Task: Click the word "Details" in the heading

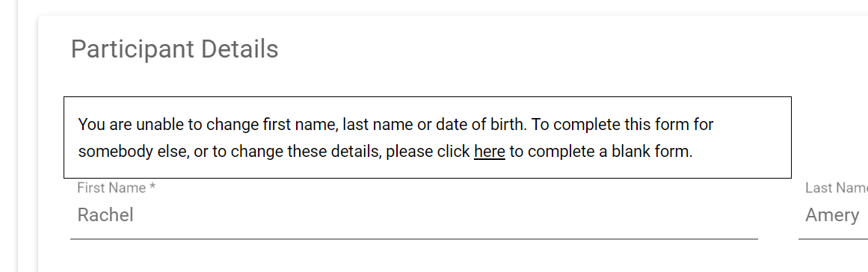Action: [x=240, y=49]
